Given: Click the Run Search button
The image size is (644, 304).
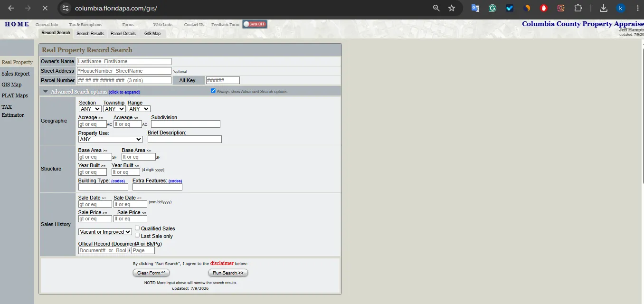Looking at the screenshot, I should tap(228, 273).
